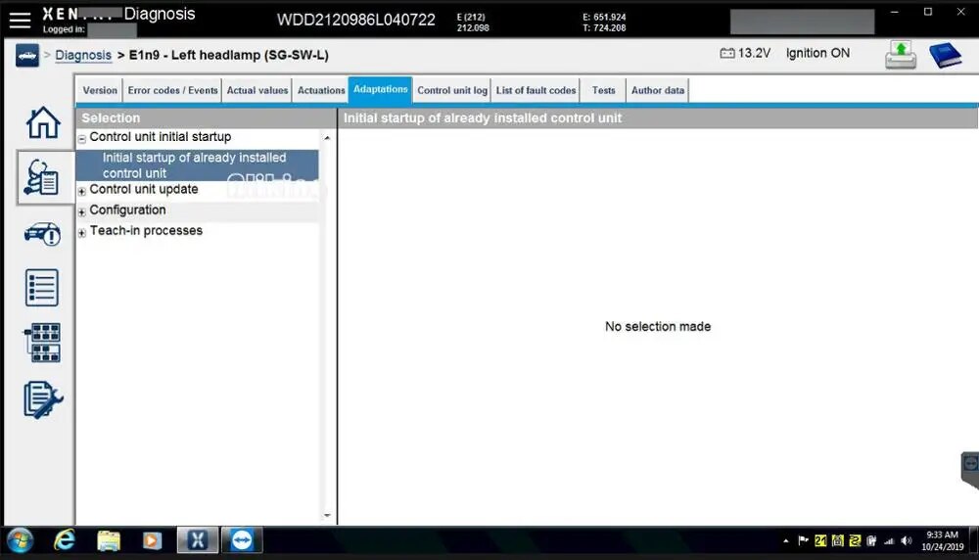979x560 pixels.
Task: Click selection list scroll down arrow
Action: (x=327, y=516)
